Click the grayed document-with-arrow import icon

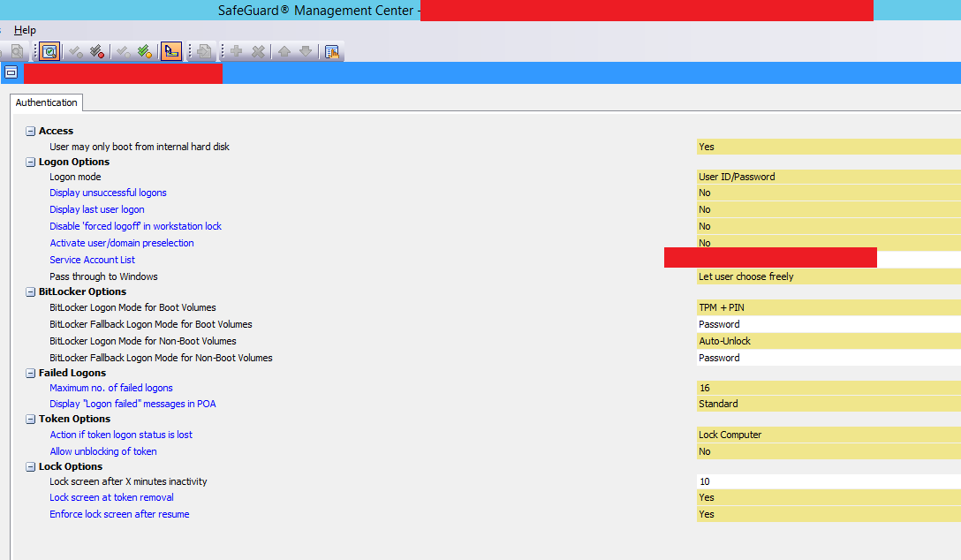pyautogui.click(x=204, y=51)
